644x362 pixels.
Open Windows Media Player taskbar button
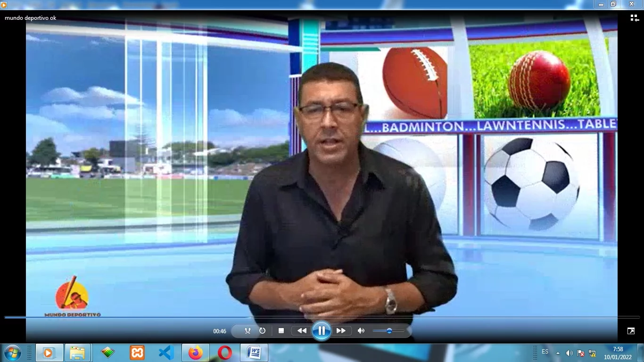tap(49, 353)
